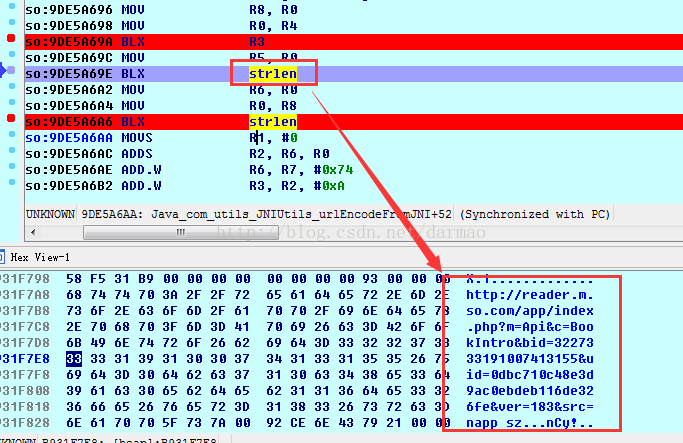Click first byte 58 in row 31F798
The width and height of the screenshot is (683, 443).
tap(74, 279)
